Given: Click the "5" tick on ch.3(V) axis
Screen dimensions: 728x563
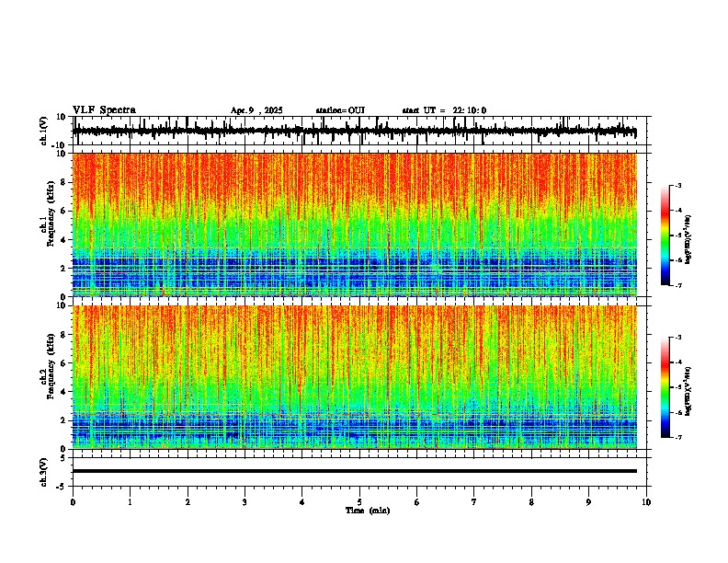Looking at the screenshot, I should pos(63,458).
